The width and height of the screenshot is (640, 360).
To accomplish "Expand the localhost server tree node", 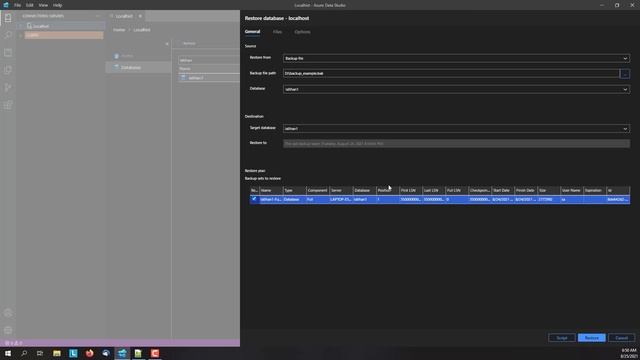I will coord(21,26).
